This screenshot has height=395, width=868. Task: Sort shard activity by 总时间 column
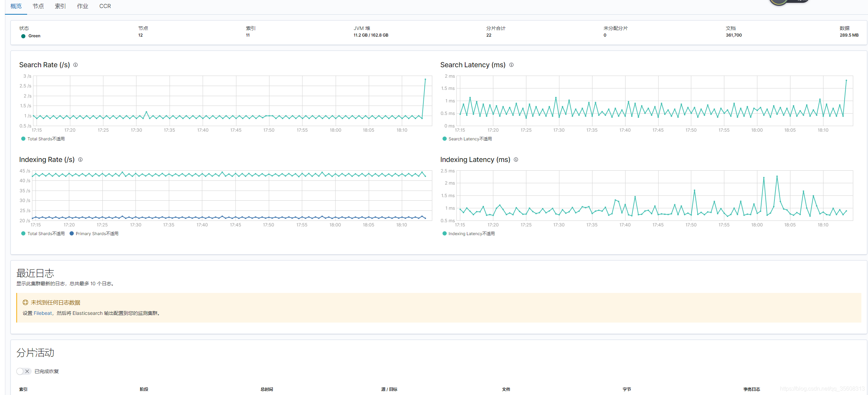(x=267, y=389)
